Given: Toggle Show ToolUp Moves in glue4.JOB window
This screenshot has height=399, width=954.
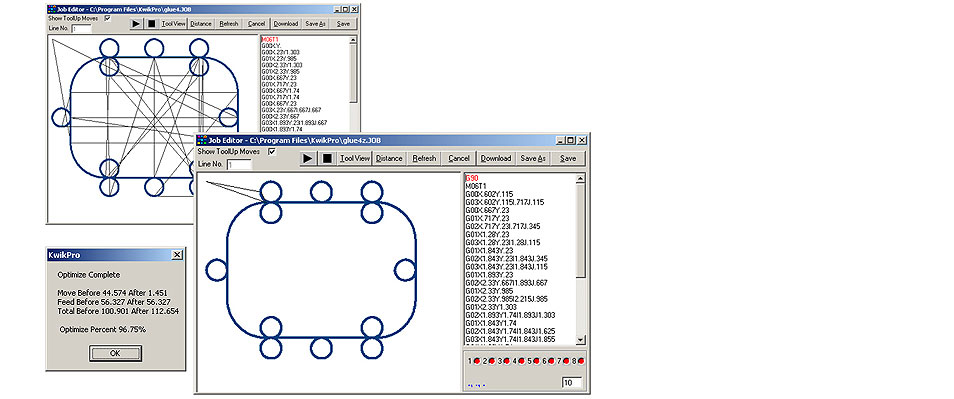Looking at the screenshot, I should click(x=108, y=18).
